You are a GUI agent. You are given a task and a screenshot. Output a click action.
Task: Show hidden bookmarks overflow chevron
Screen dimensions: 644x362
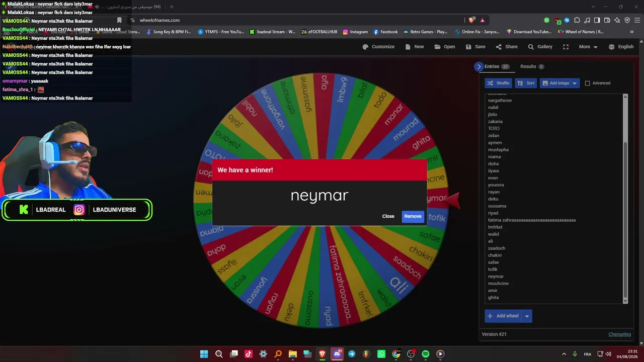(632, 32)
